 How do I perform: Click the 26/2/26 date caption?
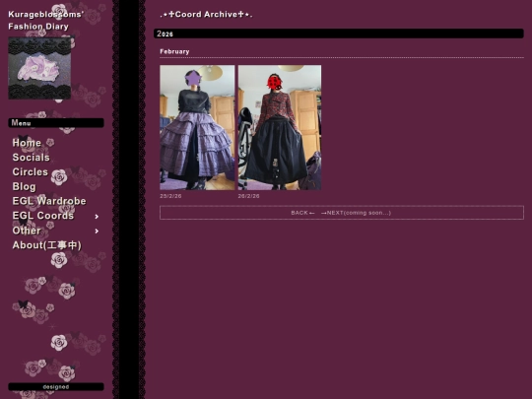(x=248, y=196)
